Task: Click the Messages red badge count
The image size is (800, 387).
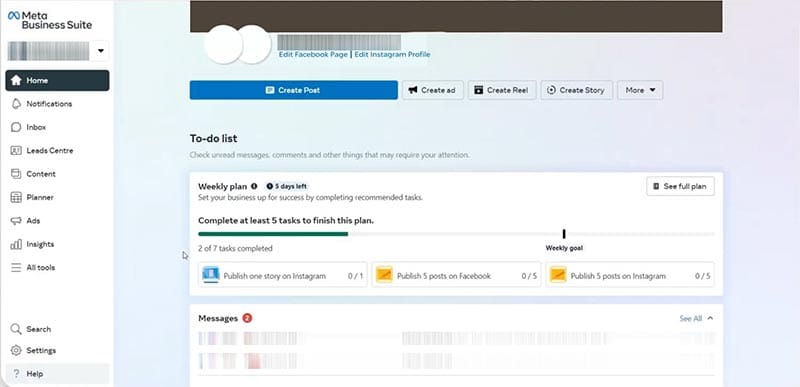Action: [x=247, y=318]
